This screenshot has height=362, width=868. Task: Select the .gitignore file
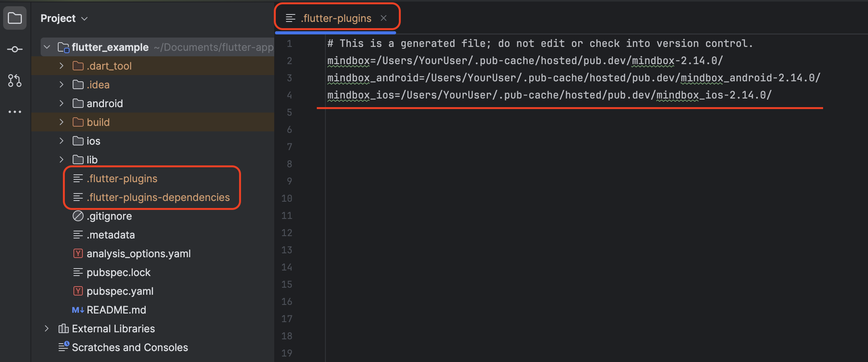[109, 216]
